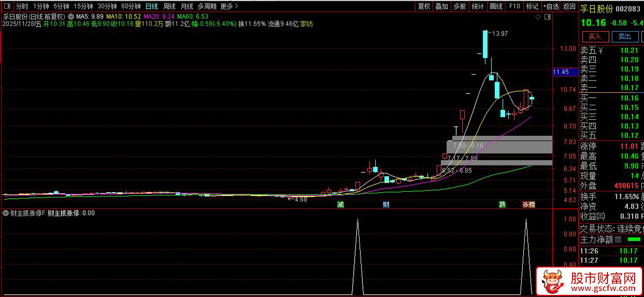Click the 多股 multi-stock button
Image resolution: width=644 pixels, height=297 pixels.
[x=459, y=6]
